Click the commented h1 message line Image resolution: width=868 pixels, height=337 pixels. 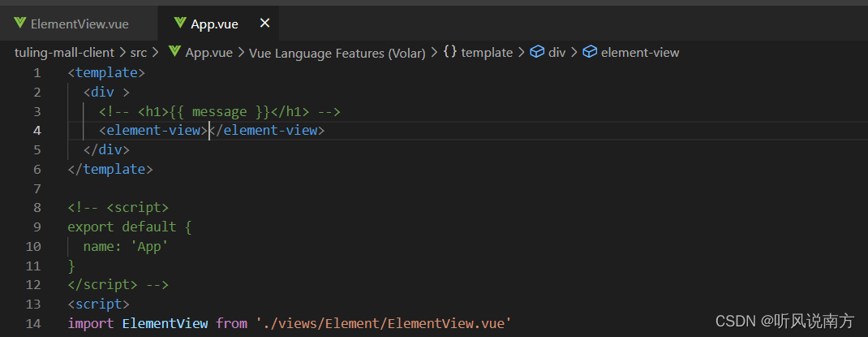point(219,112)
